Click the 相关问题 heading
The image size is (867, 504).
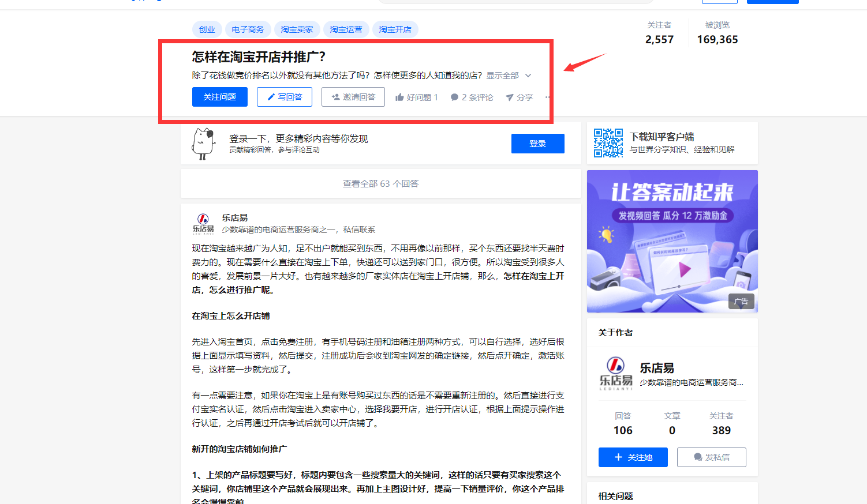(x=615, y=496)
